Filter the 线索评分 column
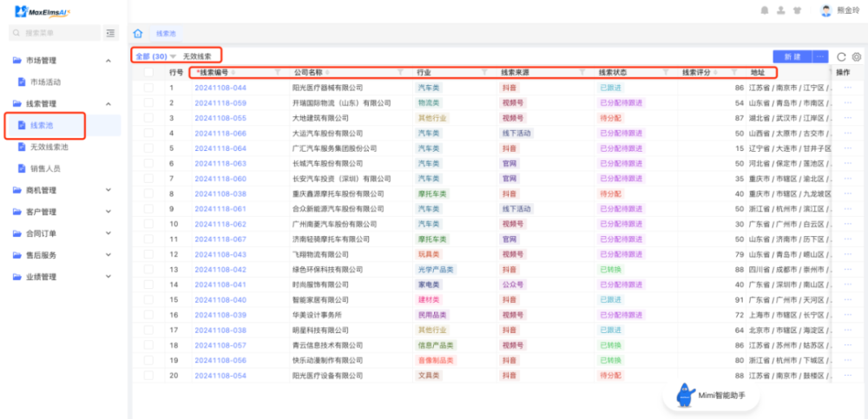The image size is (868, 419). tap(734, 73)
